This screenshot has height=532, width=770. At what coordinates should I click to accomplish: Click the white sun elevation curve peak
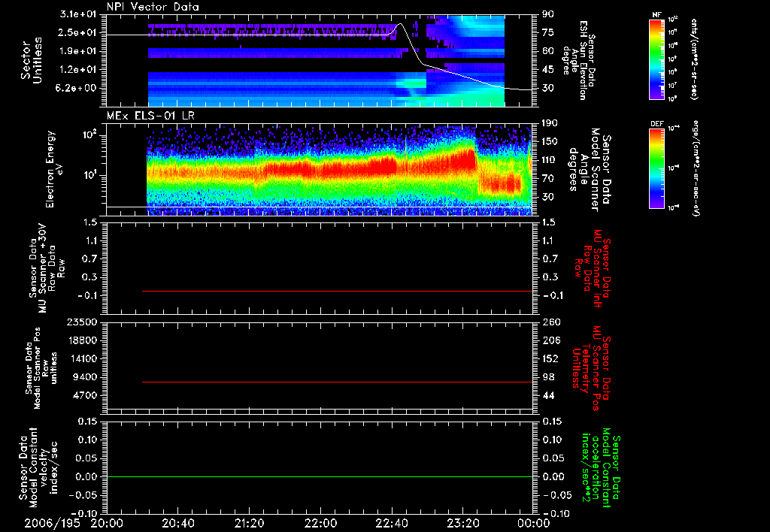(400, 23)
